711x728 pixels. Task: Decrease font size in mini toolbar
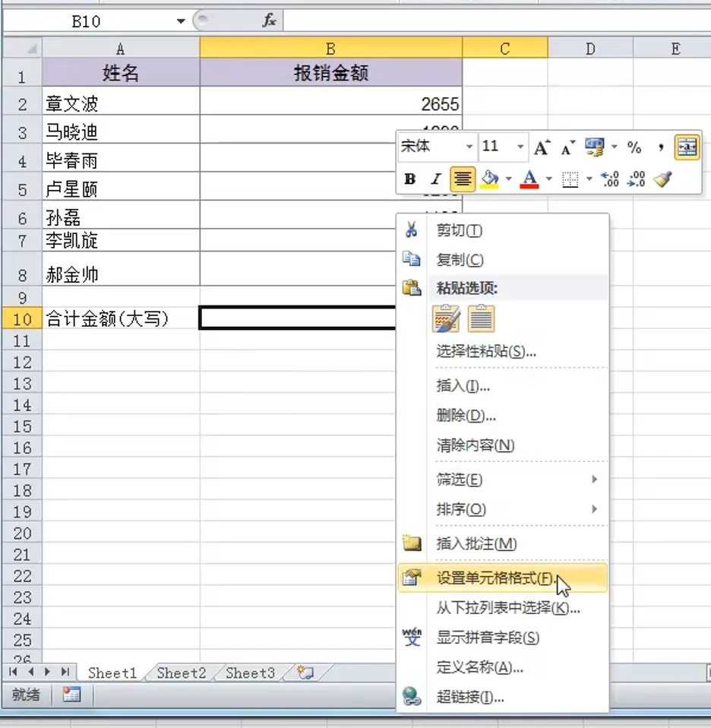[x=567, y=147]
